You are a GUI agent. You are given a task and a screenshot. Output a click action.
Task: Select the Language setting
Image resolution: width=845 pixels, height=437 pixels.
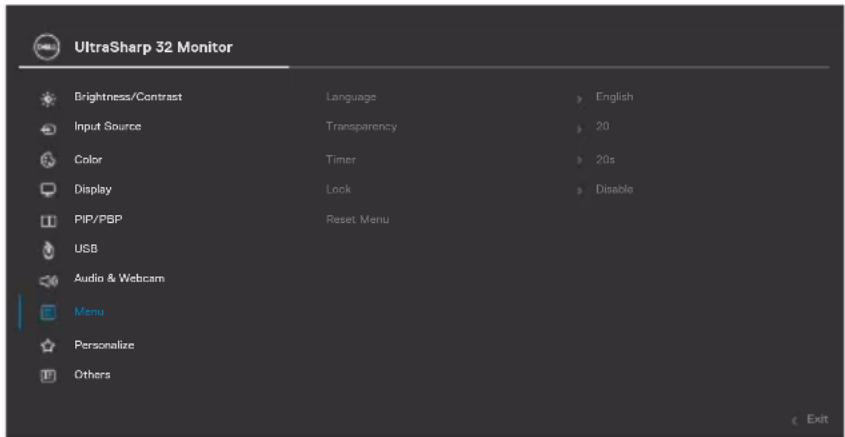coord(351,98)
